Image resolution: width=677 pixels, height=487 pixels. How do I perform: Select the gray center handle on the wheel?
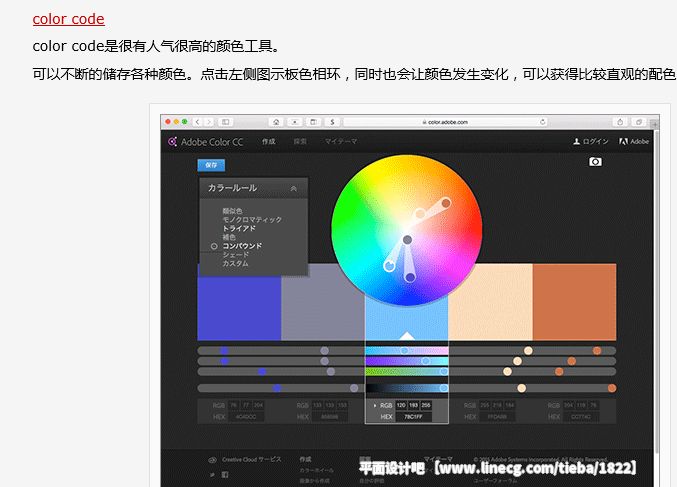408,240
